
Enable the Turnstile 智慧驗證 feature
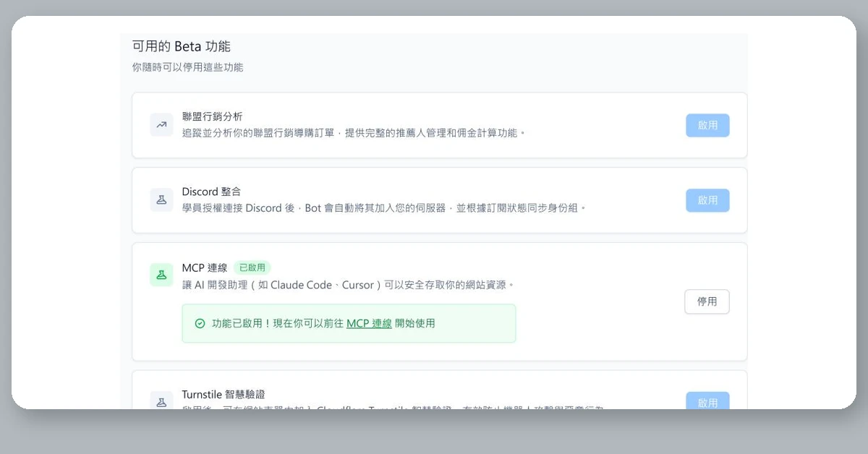pos(707,401)
